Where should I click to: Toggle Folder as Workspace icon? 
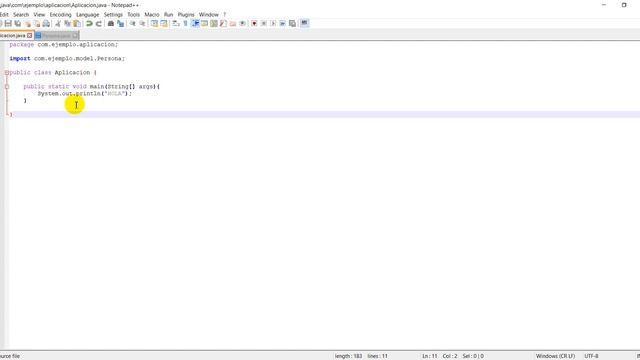coord(233,24)
